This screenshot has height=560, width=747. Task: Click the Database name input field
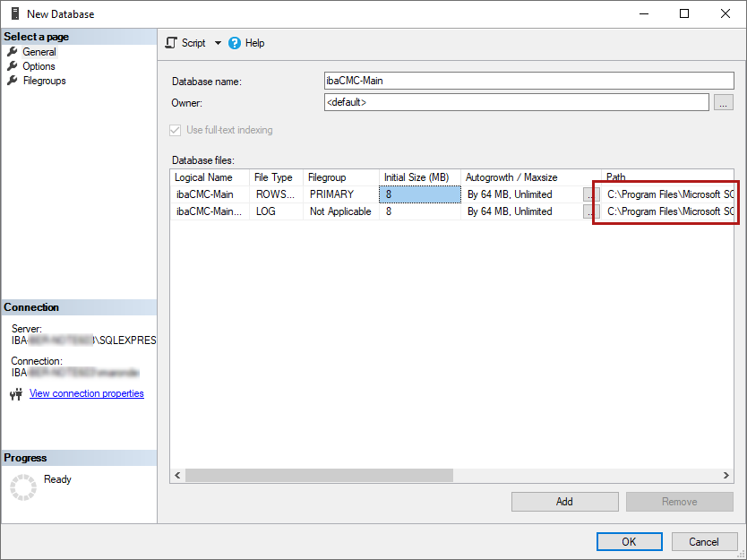[x=528, y=81]
